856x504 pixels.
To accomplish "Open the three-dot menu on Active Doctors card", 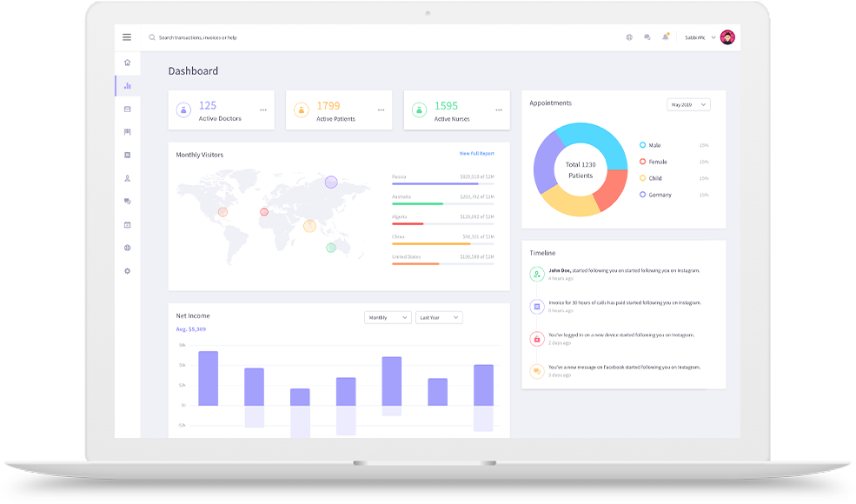I will click(x=263, y=110).
